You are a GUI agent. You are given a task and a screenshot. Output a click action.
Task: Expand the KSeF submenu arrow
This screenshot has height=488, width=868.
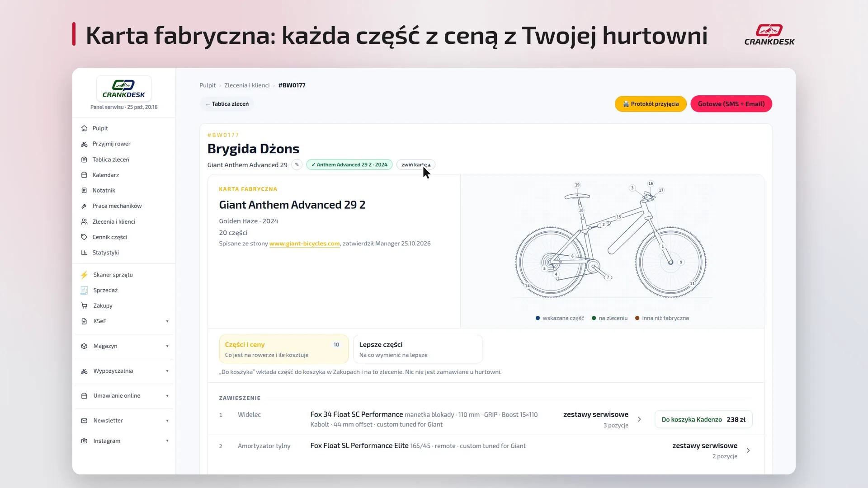[x=167, y=321]
